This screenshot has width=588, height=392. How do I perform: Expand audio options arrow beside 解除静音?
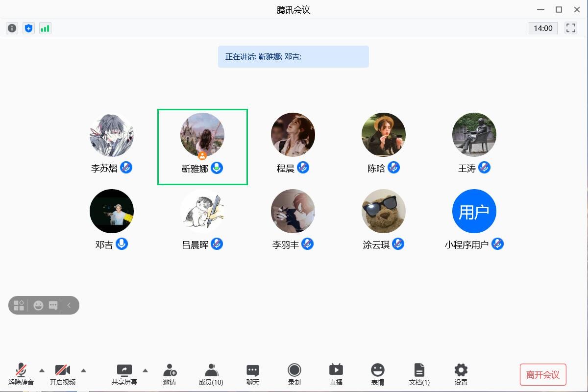click(42, 370)
